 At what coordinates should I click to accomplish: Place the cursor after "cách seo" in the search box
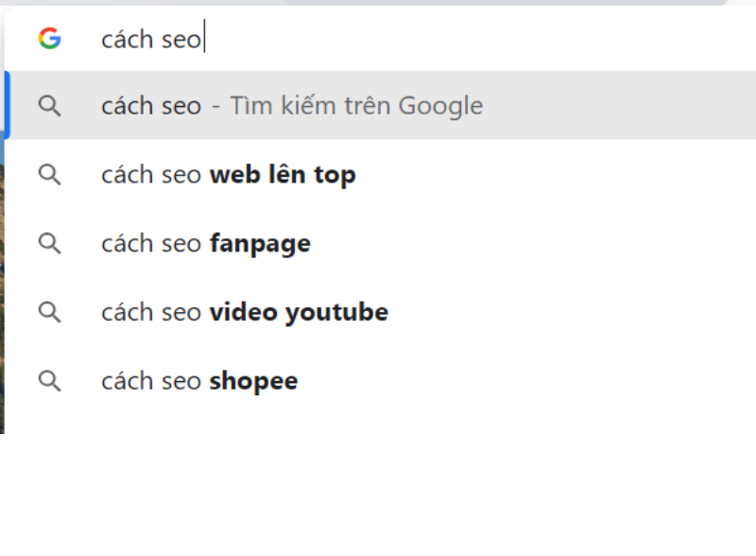click(x=203, y=39)
